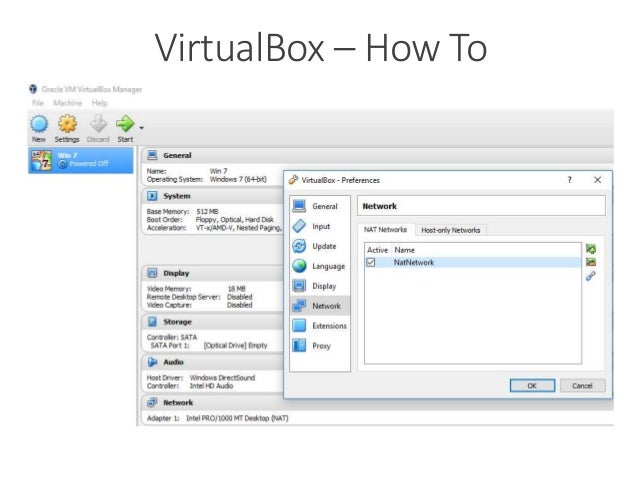Expand the Start button dropdown arrow
This screenshot has height=479, width=638.
[141, 128]
